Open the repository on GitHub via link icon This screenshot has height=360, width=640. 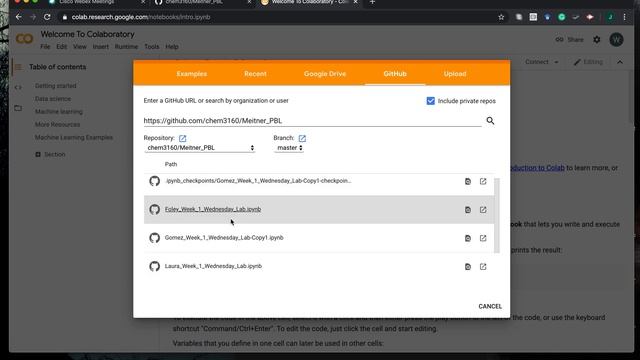coord(182,138)
